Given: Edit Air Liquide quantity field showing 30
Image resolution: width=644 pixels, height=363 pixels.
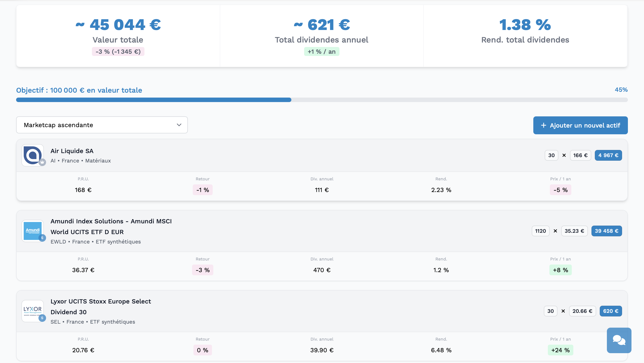Looking at the screenshot, I should click(x=551, y=155).
